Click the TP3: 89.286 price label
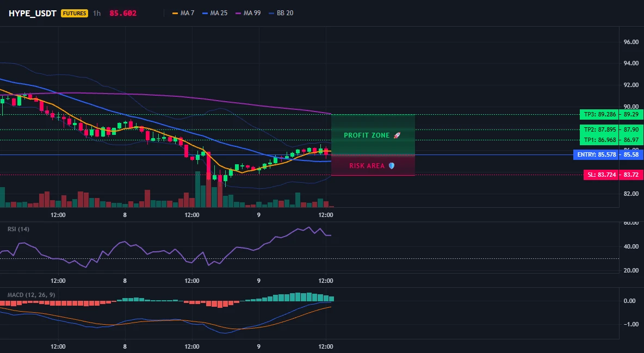Image resolution: width=644 pixels, height=353 pixels. click(x=599, y=115)
